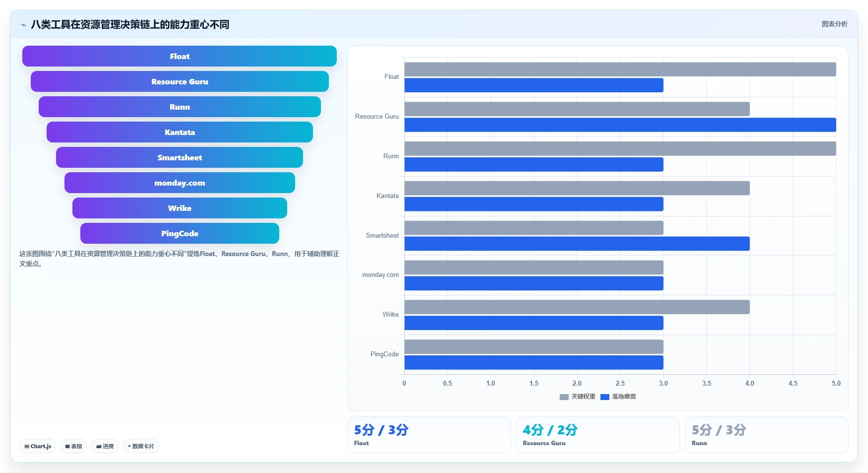
Task: Click the Kantata funnel segment
Action: point(180,132)
